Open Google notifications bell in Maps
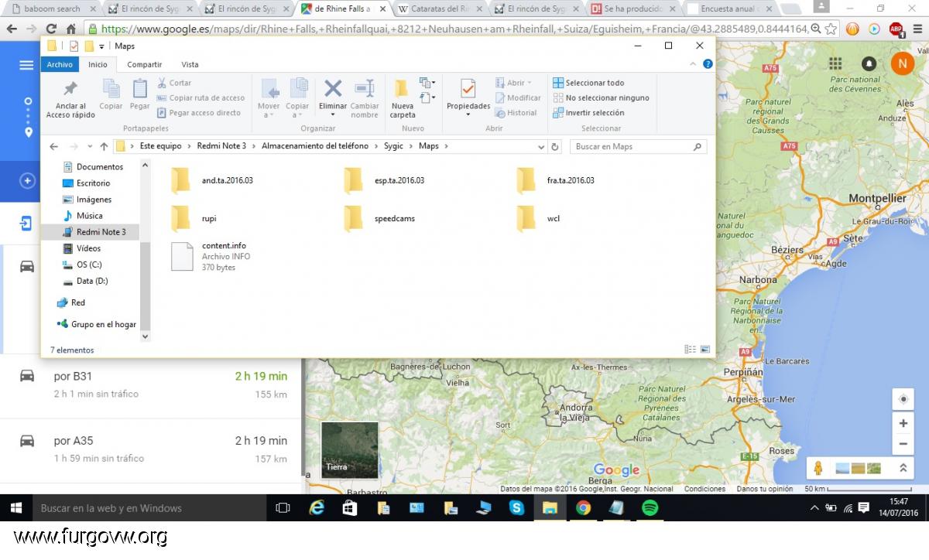The height and width of the screenshot is (560, 929). [x=869, y=63]
